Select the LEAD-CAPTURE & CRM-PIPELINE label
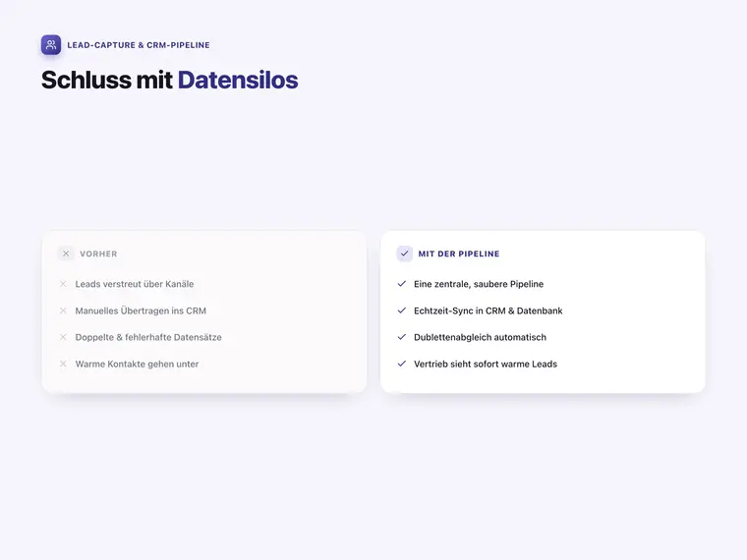Screen dimensions: 747x560 pyautogui.click(x=139, y=45)
